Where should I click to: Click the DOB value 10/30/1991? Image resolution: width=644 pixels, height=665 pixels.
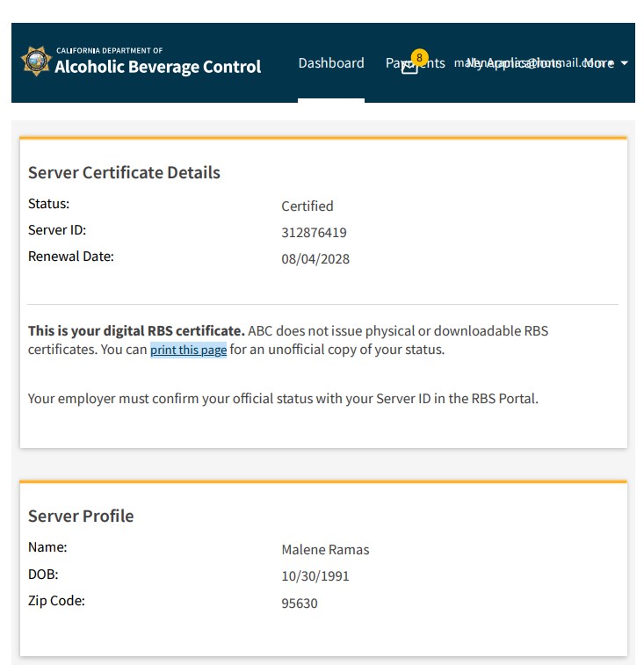[315, 577]
